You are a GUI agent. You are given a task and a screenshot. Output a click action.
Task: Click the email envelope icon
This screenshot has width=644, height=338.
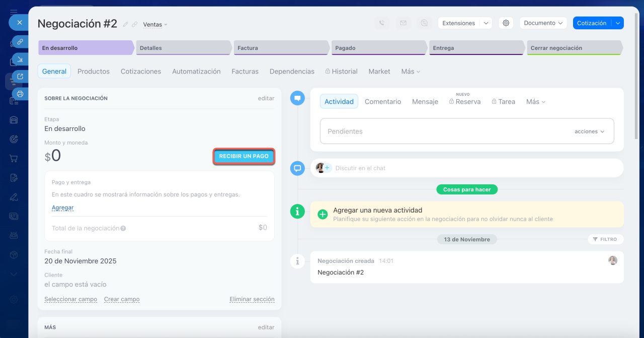403,23
